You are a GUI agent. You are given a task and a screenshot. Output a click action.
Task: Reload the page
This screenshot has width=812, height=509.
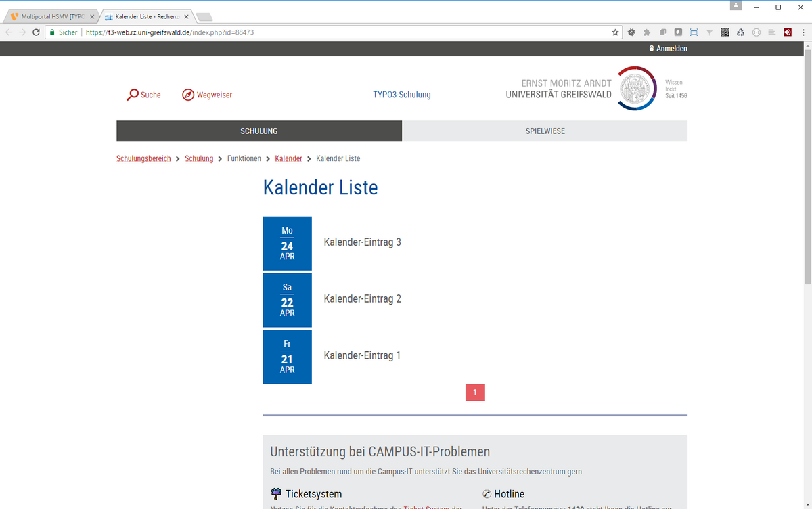35,32
